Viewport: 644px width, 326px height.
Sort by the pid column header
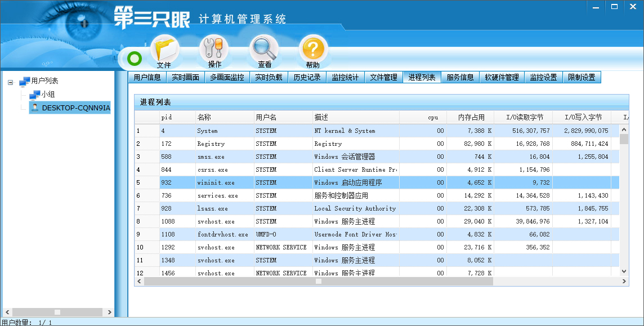click(x=177, y=117)
